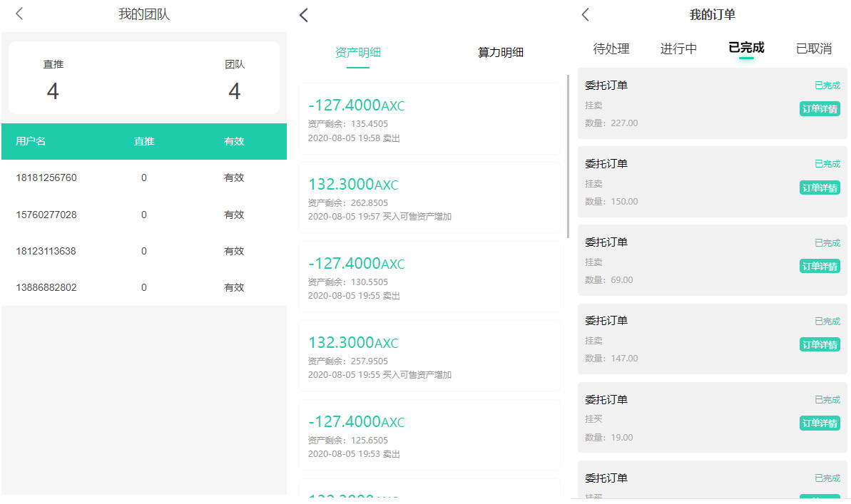Open transaction with balance 130.5505
This screenshot has width=851, height=504.
[x=429, y=277]
